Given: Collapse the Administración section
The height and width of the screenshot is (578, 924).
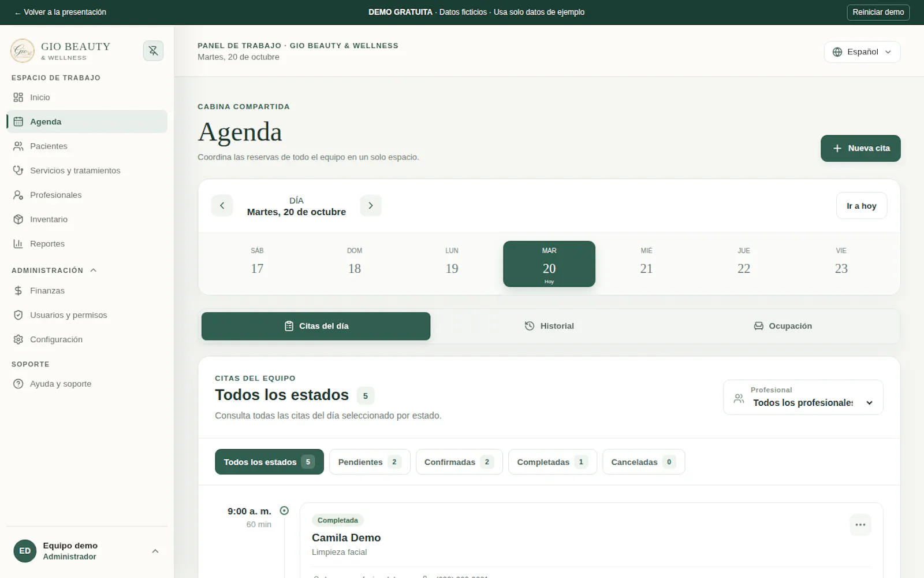Looking at the screenshot, I should tap(54, 271).
